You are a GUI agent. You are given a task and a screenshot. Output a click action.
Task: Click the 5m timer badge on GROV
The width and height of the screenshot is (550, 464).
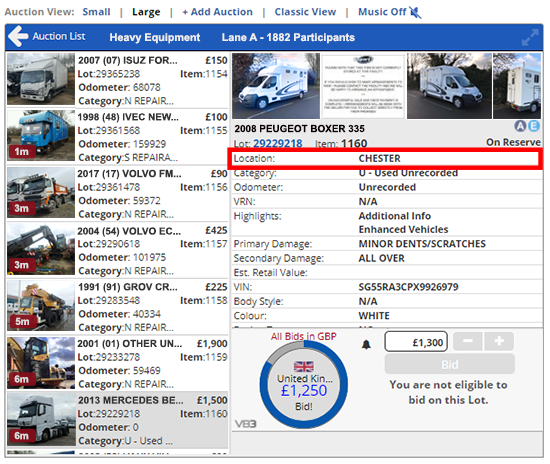pyautogui.click(x=22, y=322)
